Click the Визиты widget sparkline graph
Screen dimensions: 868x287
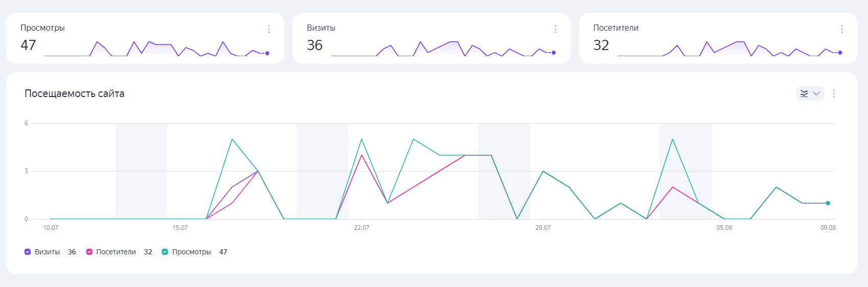443,48
